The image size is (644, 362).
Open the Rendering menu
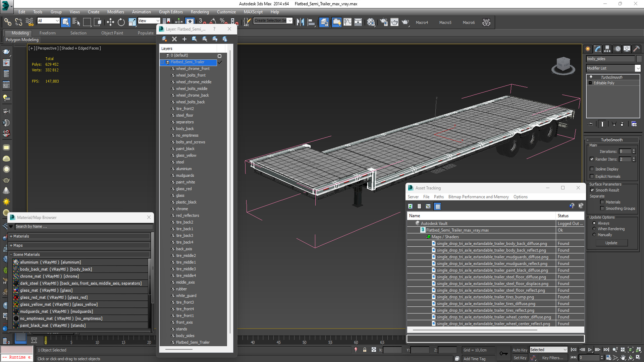pos(200,12)
